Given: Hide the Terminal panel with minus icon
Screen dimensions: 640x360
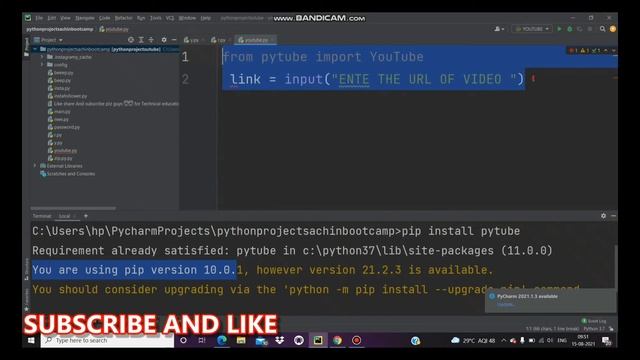Looking at the screenshot, I should pos(613,216).
